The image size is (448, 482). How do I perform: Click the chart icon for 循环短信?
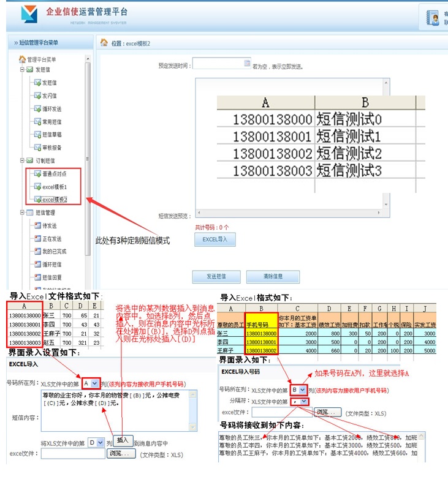tap(37, 265)
